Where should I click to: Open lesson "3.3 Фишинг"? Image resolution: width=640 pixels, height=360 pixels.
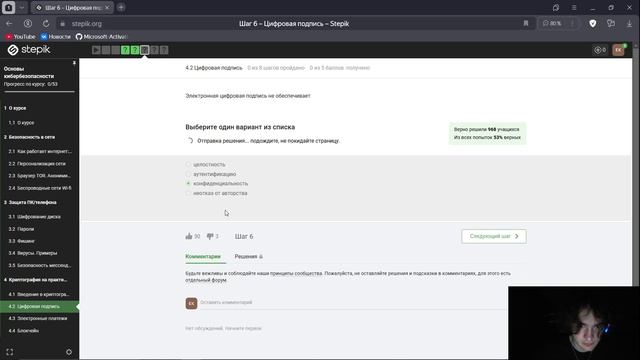22,241
